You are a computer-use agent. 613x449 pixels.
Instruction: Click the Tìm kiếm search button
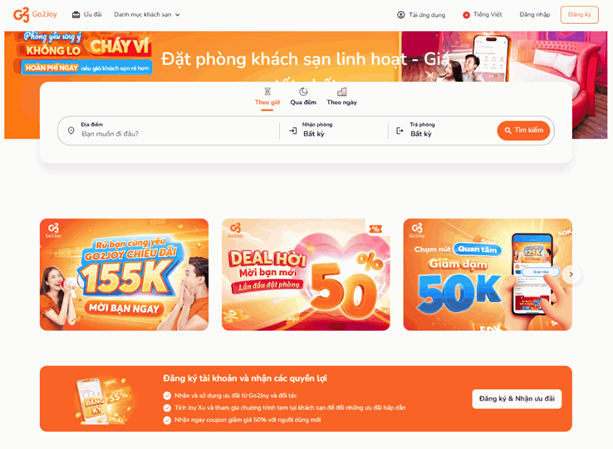coord(523,130)
